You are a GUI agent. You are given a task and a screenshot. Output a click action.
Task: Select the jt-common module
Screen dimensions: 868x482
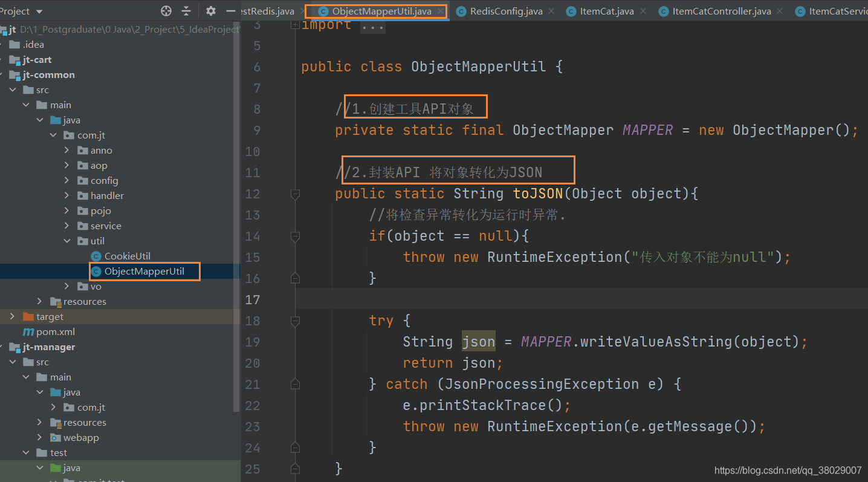pos(48,74)
